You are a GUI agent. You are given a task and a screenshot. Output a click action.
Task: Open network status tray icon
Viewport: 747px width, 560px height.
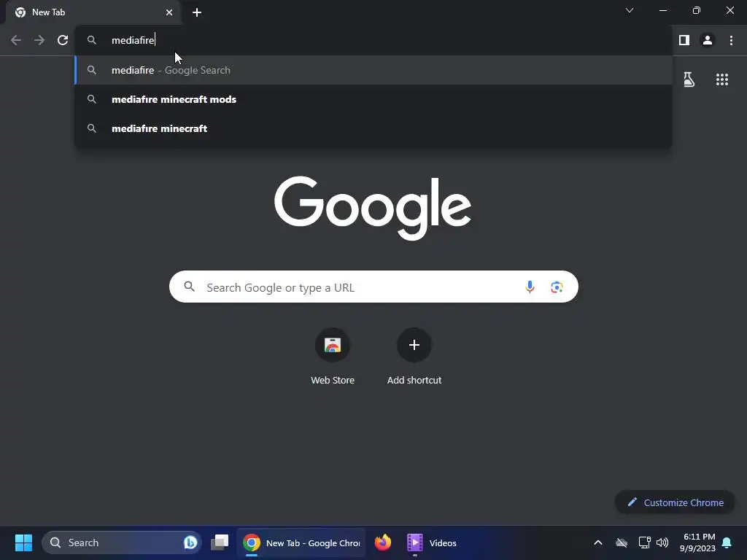(x=644, y=542)
